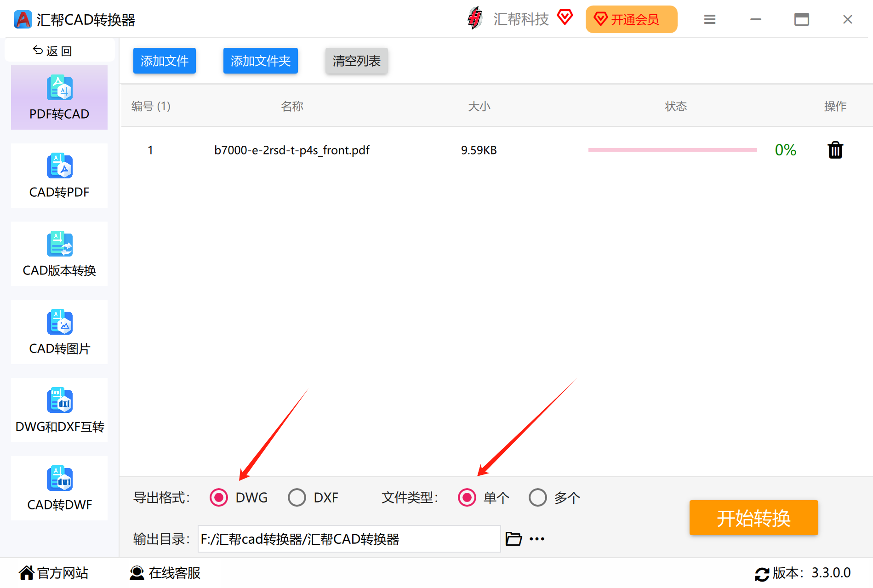Close the 汇帮CAD转换器 window
Image resolution: width=873 pixels, height=588 pixels.
pos(848,19)
